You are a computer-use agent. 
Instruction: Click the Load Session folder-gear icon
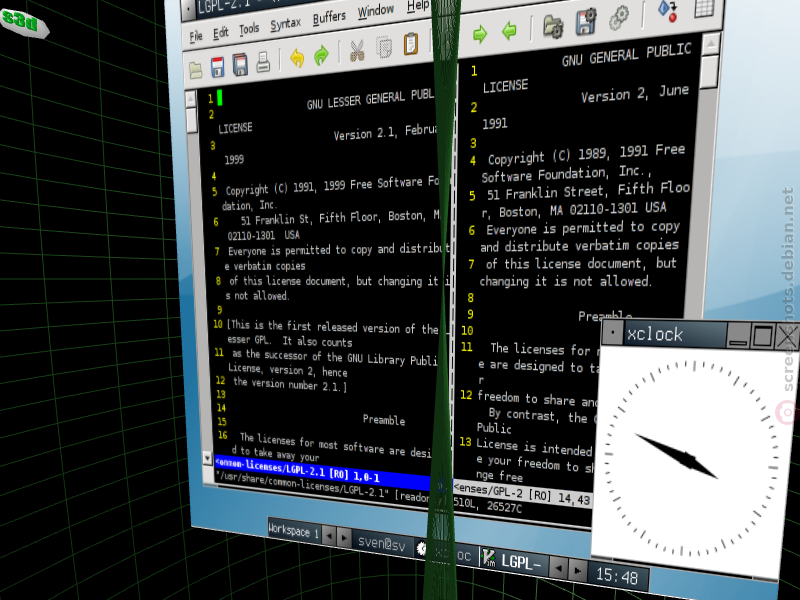(553, 26)
